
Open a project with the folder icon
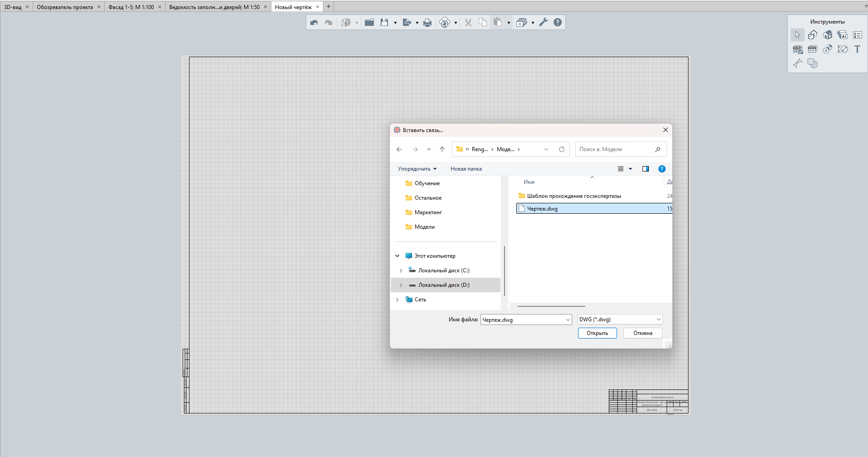click(369, 22)
